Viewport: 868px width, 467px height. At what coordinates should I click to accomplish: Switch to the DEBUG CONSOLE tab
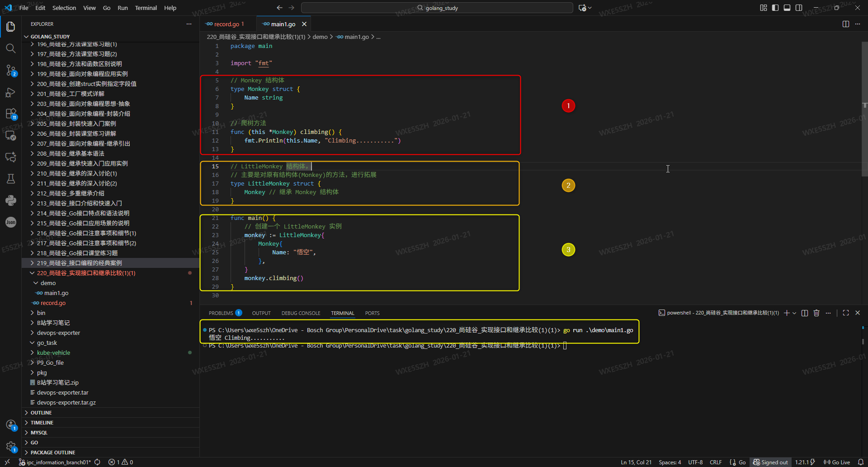point(301,313)
